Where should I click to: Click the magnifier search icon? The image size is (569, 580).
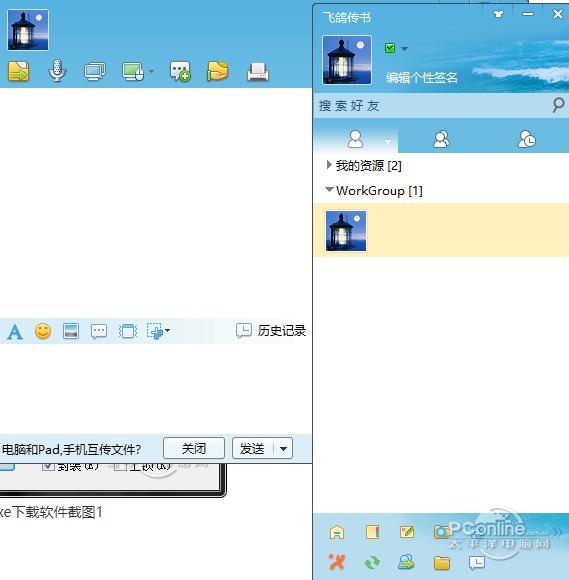pos(558,105)
